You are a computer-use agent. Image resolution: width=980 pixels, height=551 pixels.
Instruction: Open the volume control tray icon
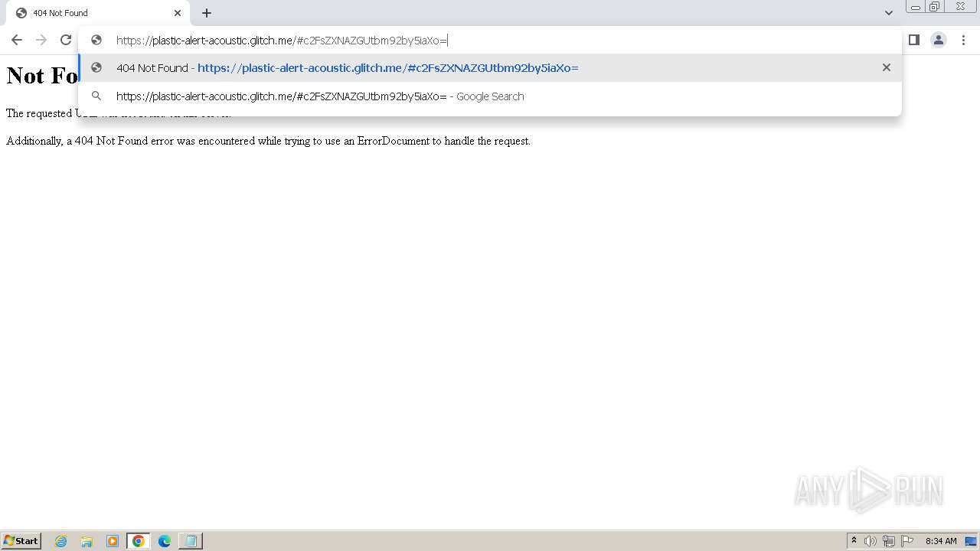871,541
